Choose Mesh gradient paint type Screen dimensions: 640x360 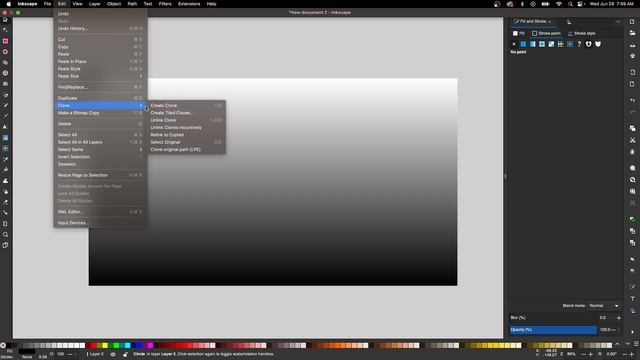(x=551, y=44)
